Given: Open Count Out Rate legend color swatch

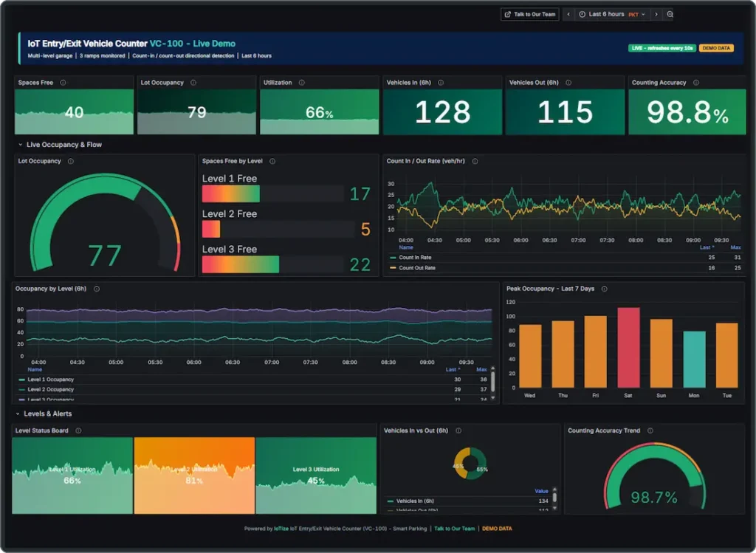Looking at the screenshot, I should pos(393,267).
